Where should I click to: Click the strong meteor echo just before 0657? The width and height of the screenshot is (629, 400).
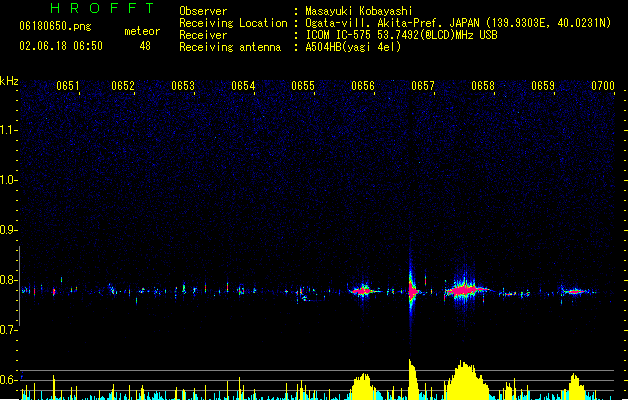[x=412, y=291]
